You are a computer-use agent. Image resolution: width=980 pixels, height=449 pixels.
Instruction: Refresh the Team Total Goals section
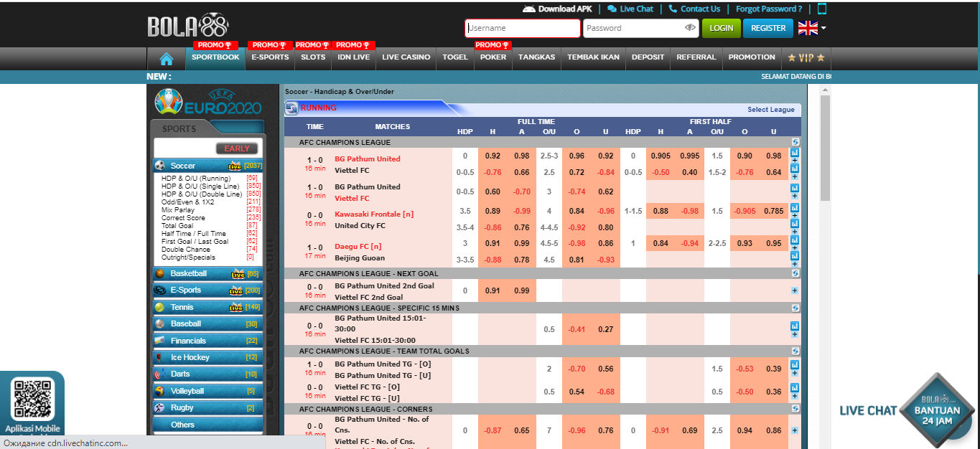point(795,351)
